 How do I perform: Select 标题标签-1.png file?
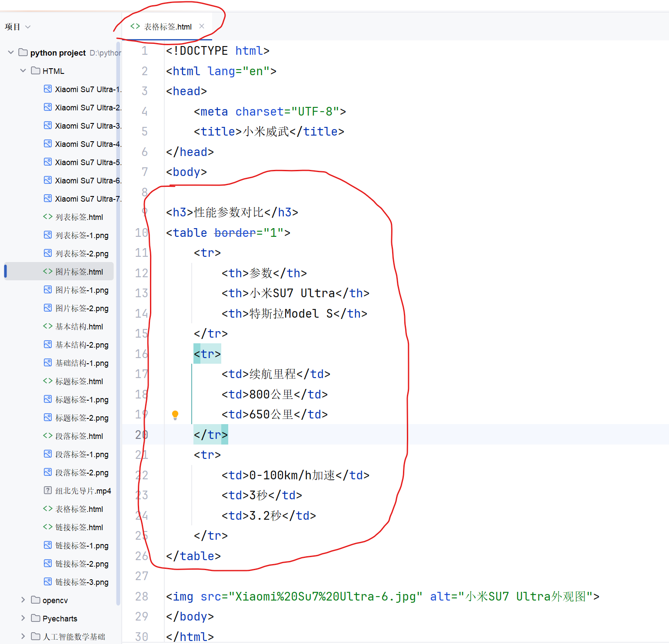tap(76, 399)
